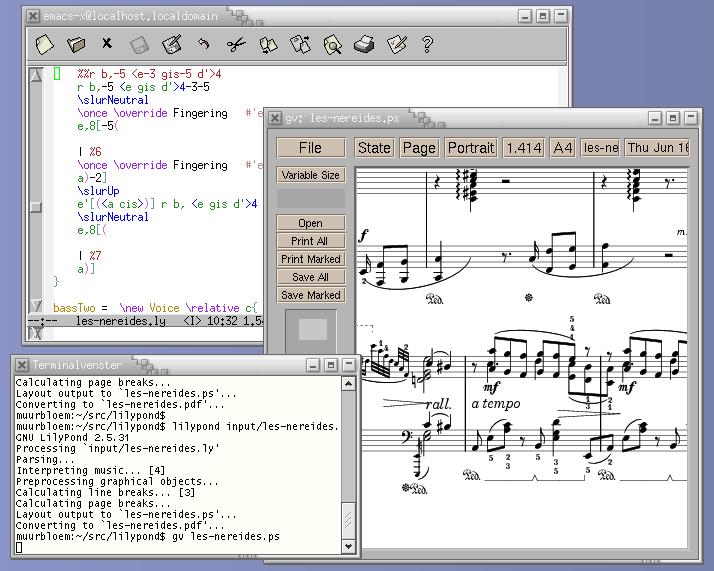Image resolution: width=714 pixels, height=571 pixels.
Task: Click the Save All button in gv
Action: 311,277
